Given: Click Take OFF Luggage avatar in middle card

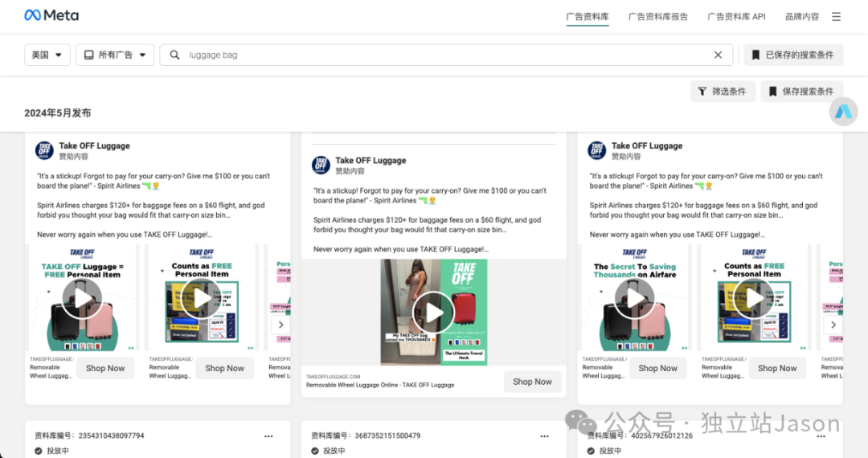Looking at the screenshot, I should [321, 165].
